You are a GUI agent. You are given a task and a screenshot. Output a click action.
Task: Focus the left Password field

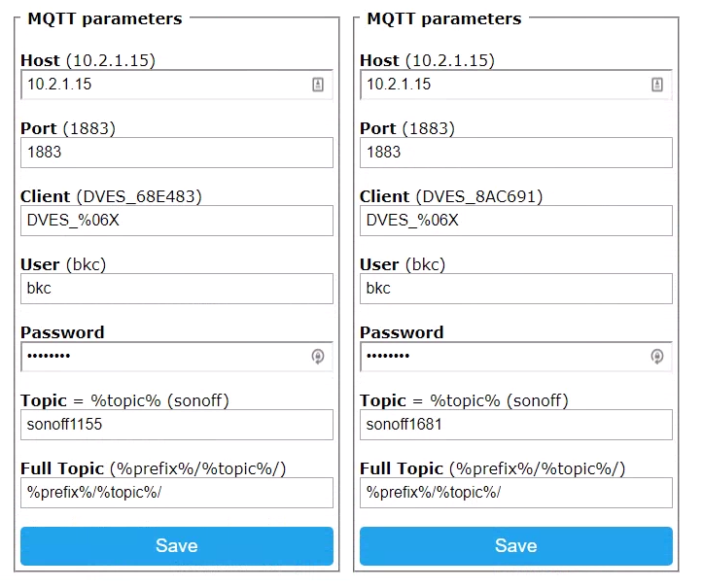pos(165,357)
